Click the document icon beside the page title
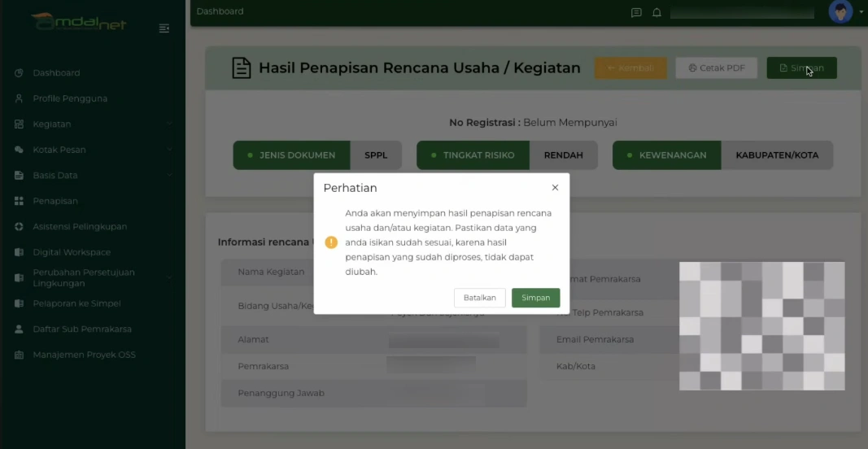Viewport: 868px width, 449px height. [242, 68]
